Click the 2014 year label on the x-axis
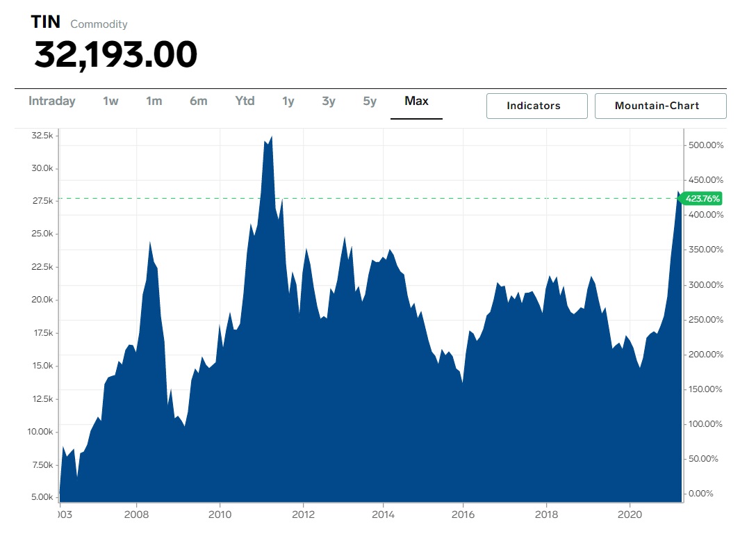Image resolution: width=756 pixels, height=543 pixels. pos(384,514)
